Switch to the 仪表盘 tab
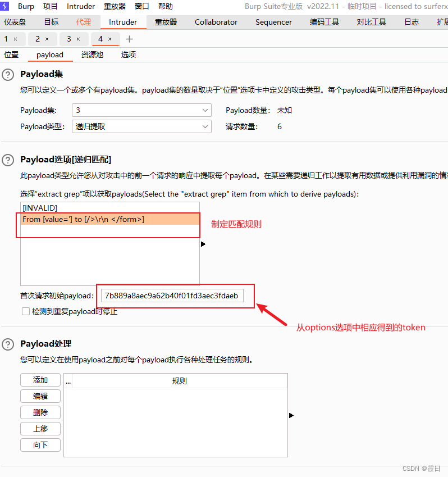 pos(15,22)
